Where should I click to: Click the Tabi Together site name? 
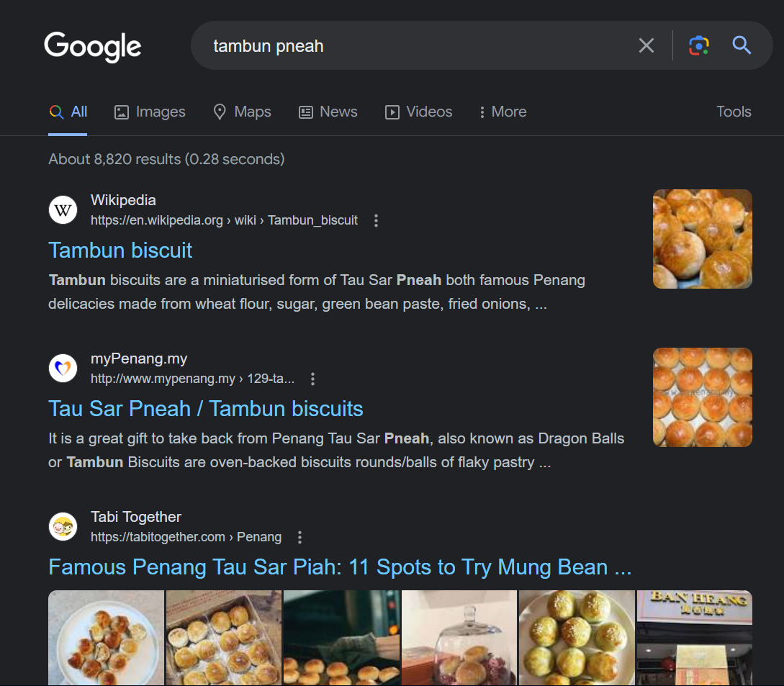tap(136, 518)
